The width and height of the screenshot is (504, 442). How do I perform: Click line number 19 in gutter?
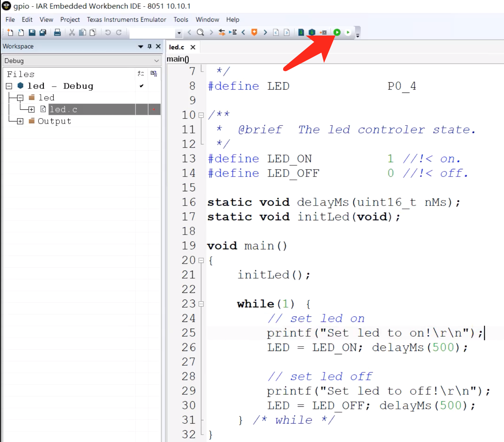[x=189, y=246]
